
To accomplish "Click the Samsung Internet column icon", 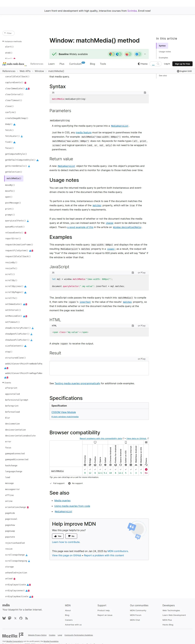I will [131, 465].
